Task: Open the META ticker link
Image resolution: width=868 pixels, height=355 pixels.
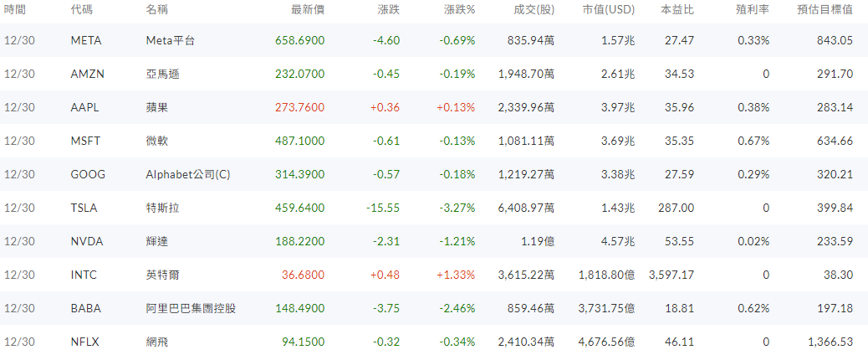Action: point(86,40)
